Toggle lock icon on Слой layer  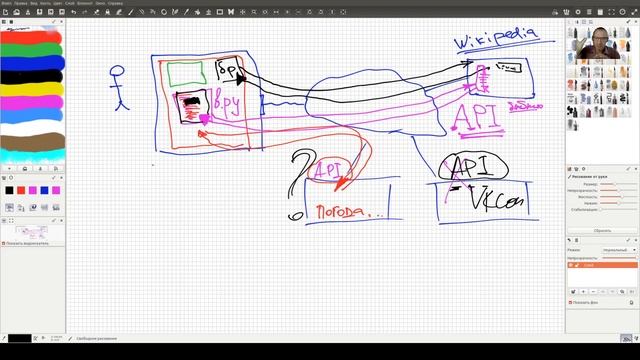click(x=577, y=265)
